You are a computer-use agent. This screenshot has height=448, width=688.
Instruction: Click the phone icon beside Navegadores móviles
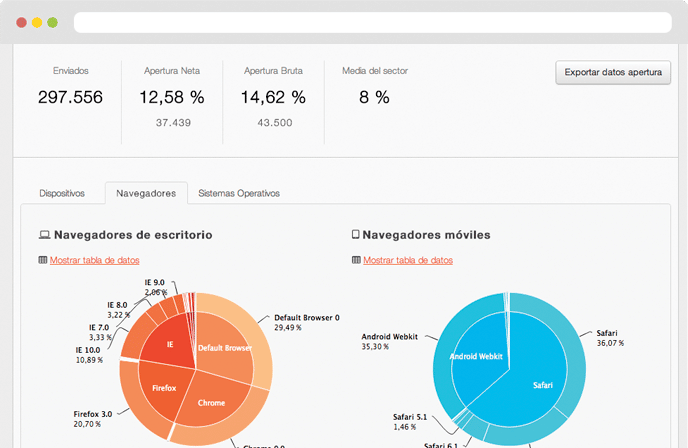(x=356, y=235)
